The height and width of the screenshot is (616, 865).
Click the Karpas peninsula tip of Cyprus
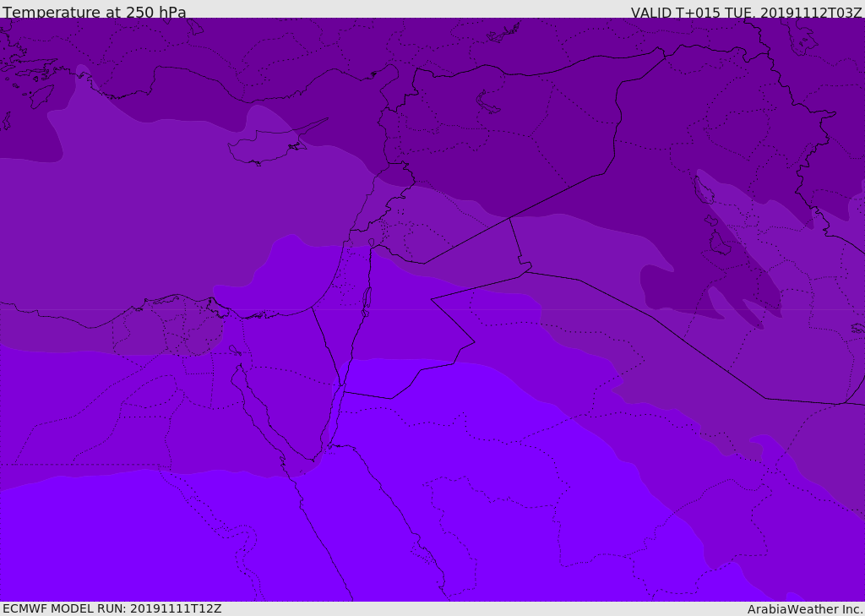[327, 118]
